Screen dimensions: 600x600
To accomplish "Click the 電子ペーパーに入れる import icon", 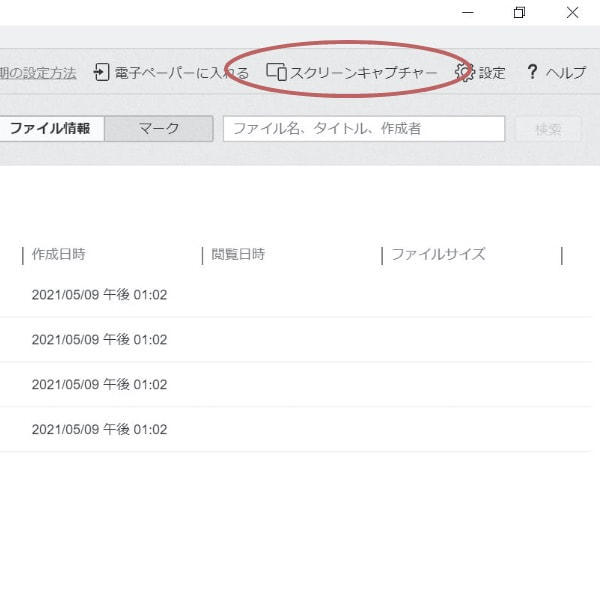I will (101, 72).
